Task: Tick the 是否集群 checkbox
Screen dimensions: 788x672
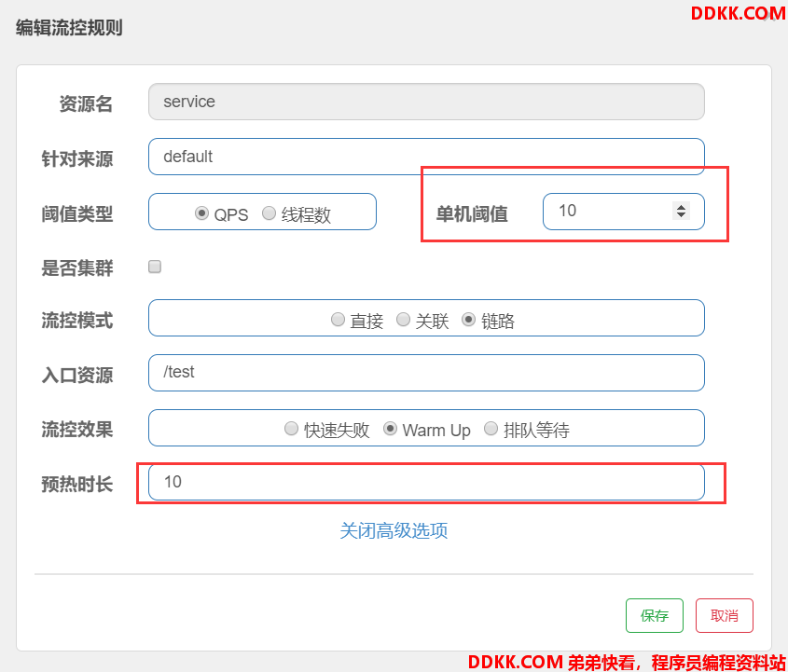Action: 155,267
